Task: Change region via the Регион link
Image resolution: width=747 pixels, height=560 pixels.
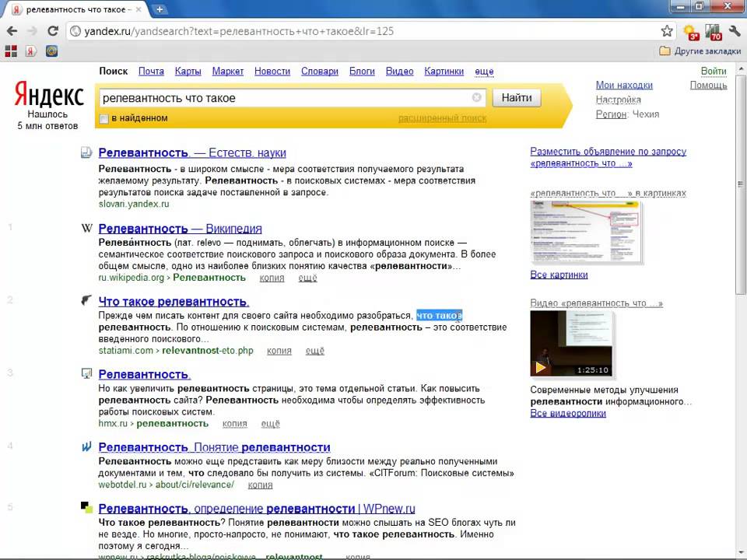Action: pos(611,114)
